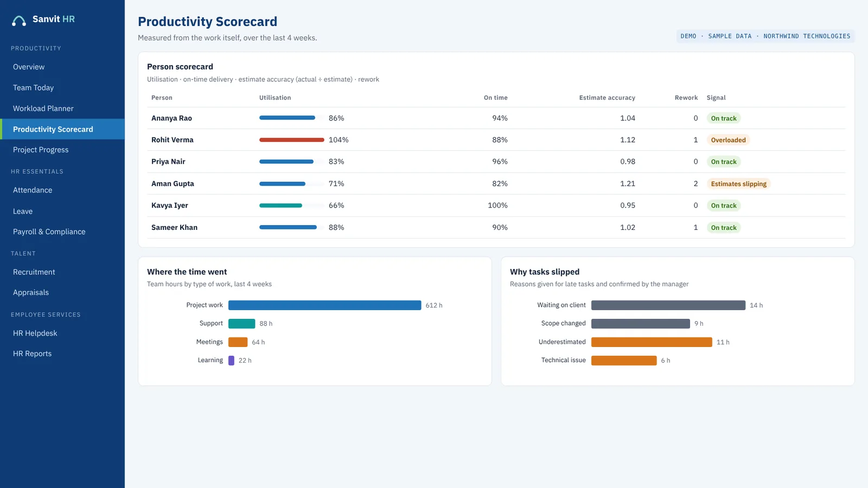Click Kavya Iyer's 100% on-time value
This screenshot has width=868, height=488.
497,206
